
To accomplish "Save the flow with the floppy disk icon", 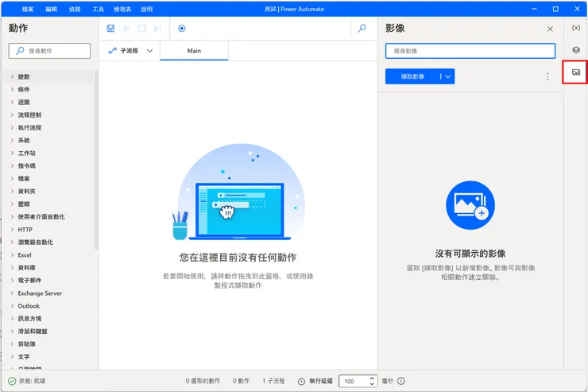I will 110,28.
